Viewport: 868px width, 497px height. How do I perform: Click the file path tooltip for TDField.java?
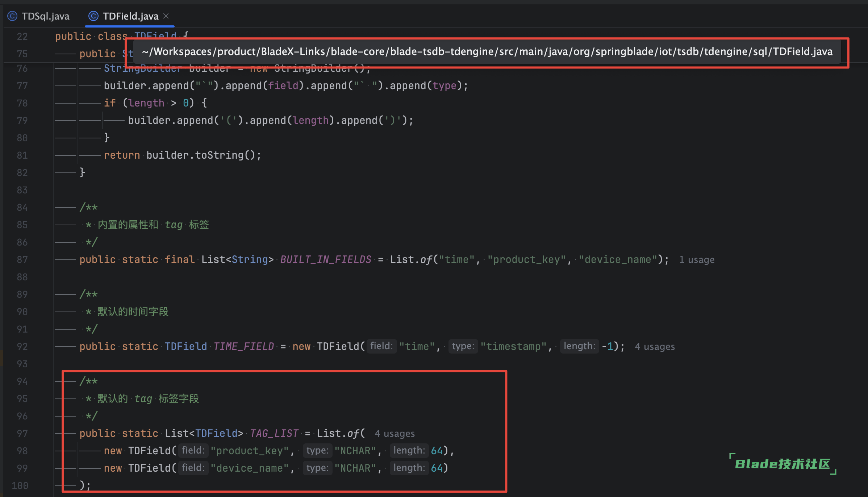click(487, 52)
